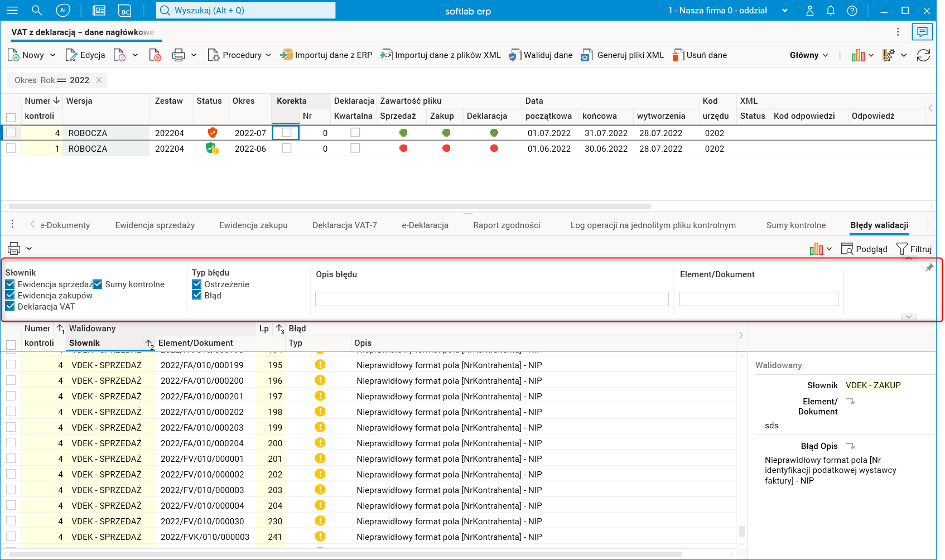Click the Podgląd button
The image size is (945, 560).
pyautogui.click(x=864, y=249)
